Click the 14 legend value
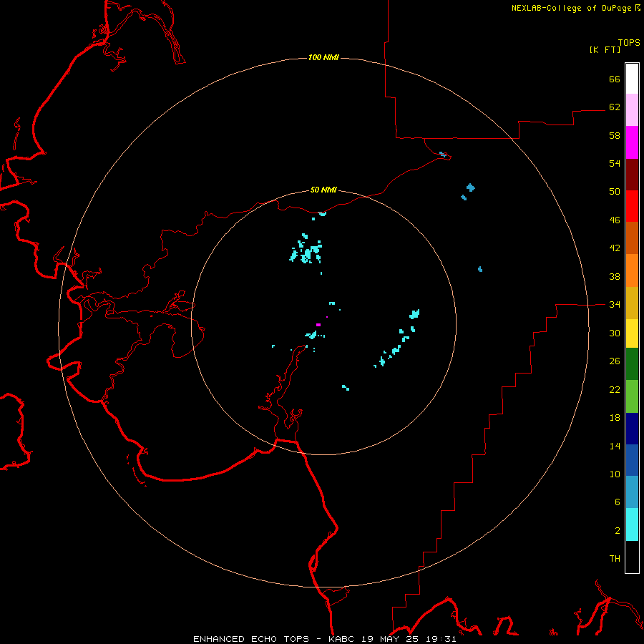This screenshot has height=644, width=644. [615, 446]
